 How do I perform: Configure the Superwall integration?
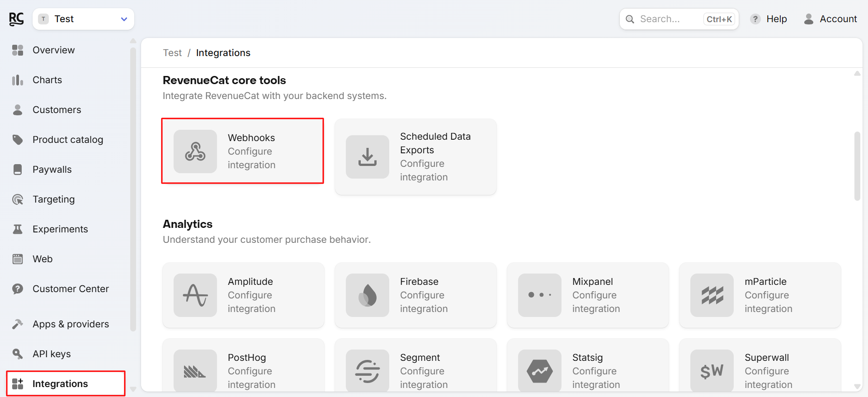[760, 365]
